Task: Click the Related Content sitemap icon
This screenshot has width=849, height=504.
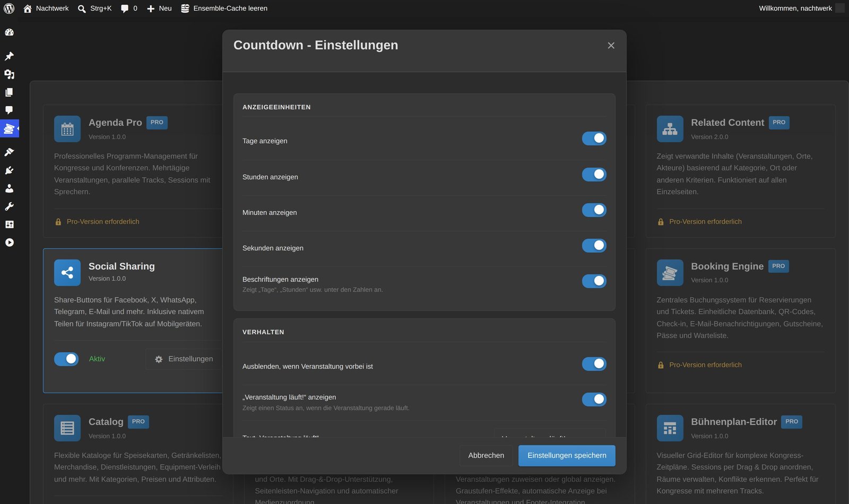Action: coord(670,129)
